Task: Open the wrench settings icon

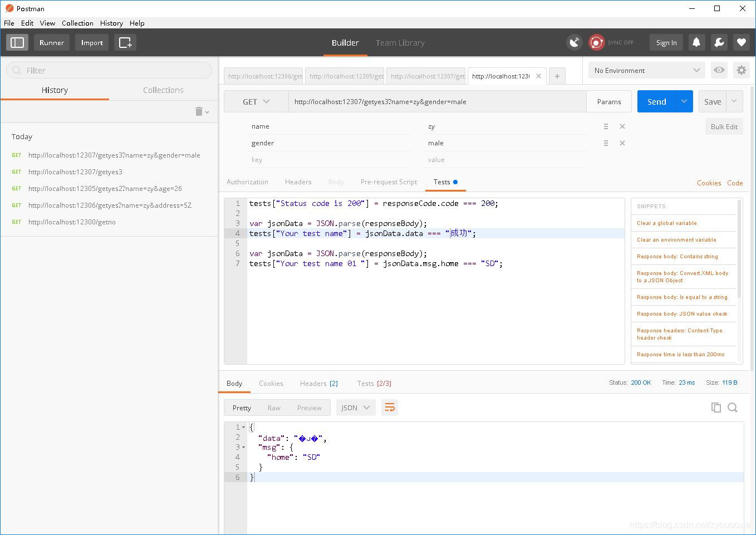Action: (719, 42)
